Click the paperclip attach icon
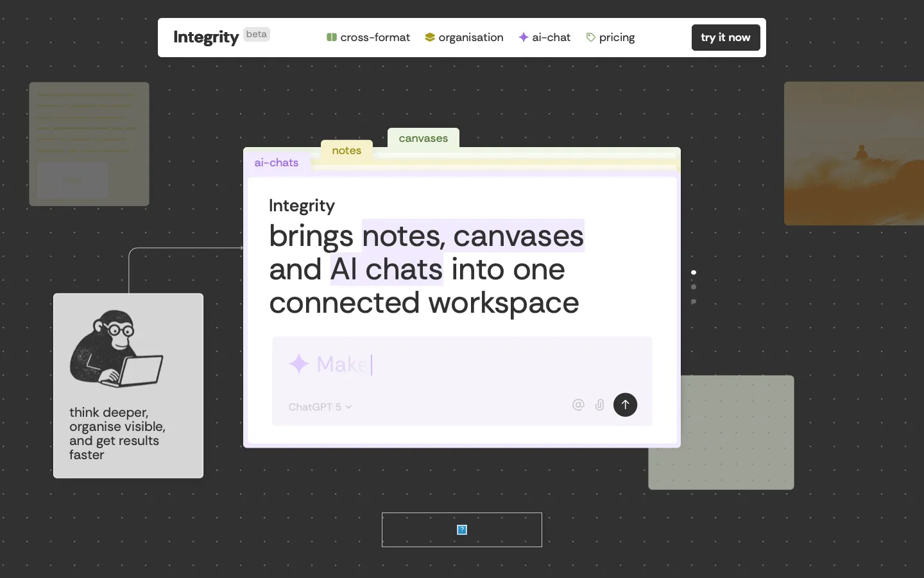This screenshot has height=578, width=924. (x=599, y=405)
